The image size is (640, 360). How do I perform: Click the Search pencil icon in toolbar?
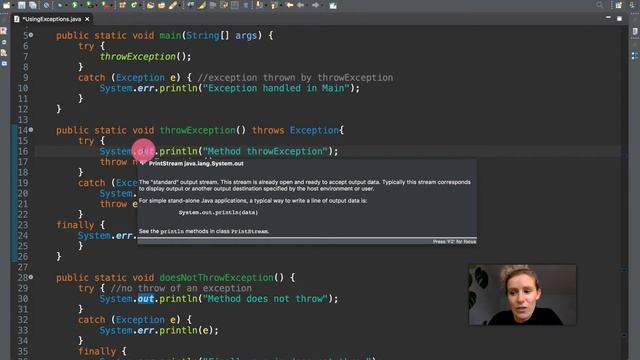(x=173, y=5)
